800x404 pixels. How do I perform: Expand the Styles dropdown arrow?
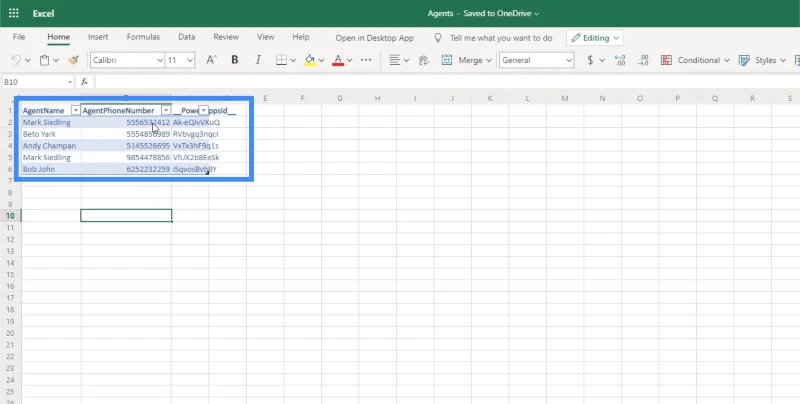(783, 60)
